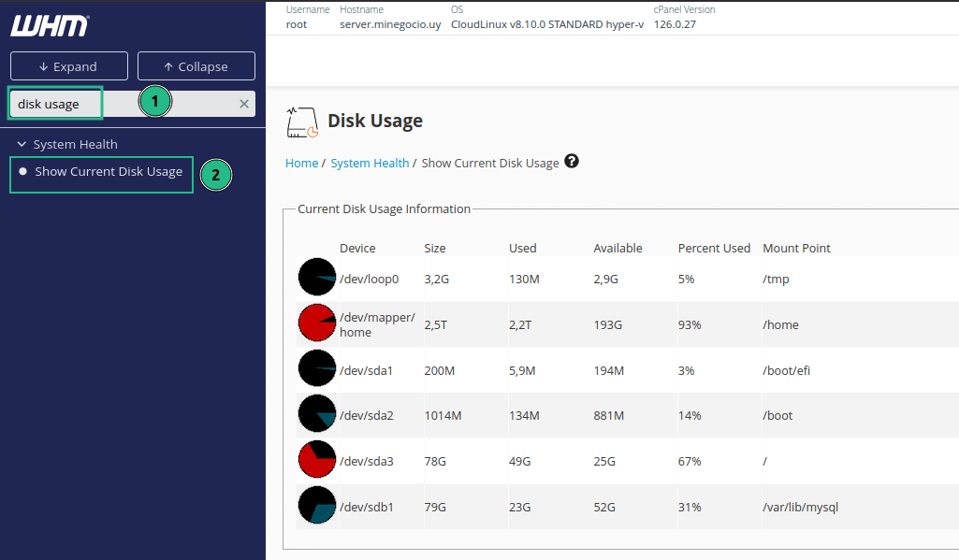This screenshot has height=560, width=959.
Task: Click the Used column header
Action: click(522, 248)
